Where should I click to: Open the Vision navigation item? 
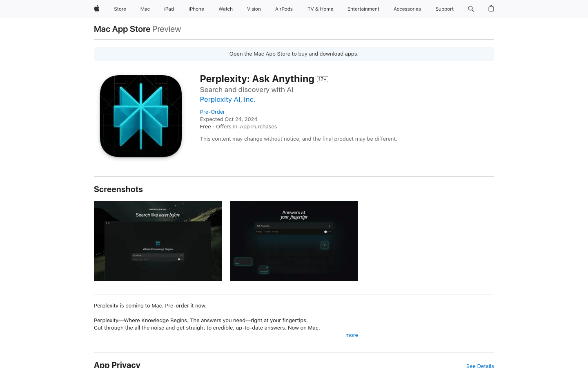pos(254,9)
